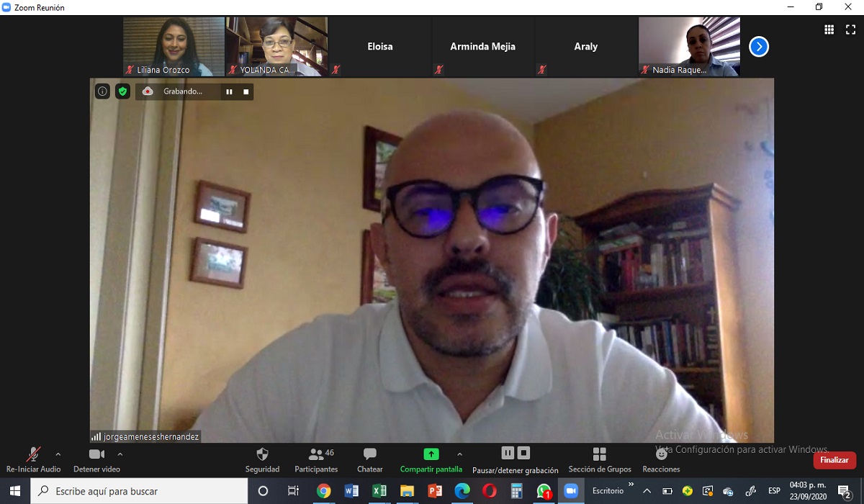Open the Seguridad shield menu
The height and width of the screenshot is (504, 864).
tap(262, 459)
